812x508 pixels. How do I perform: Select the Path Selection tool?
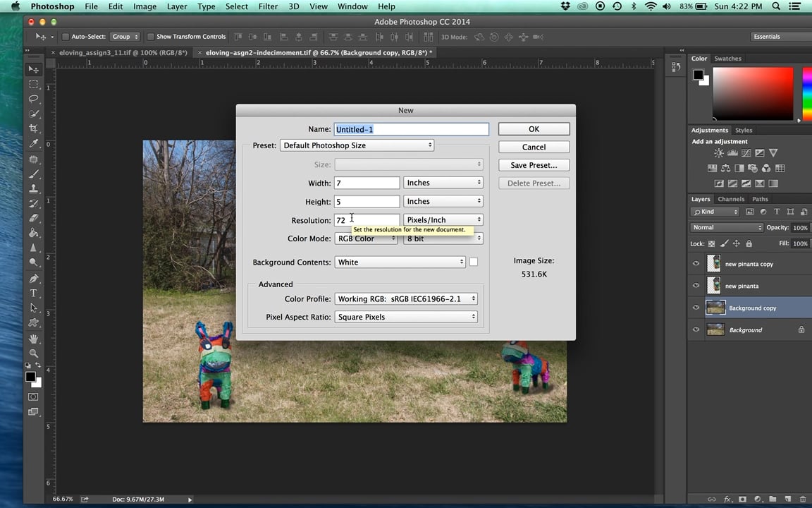tap(34, 308)
